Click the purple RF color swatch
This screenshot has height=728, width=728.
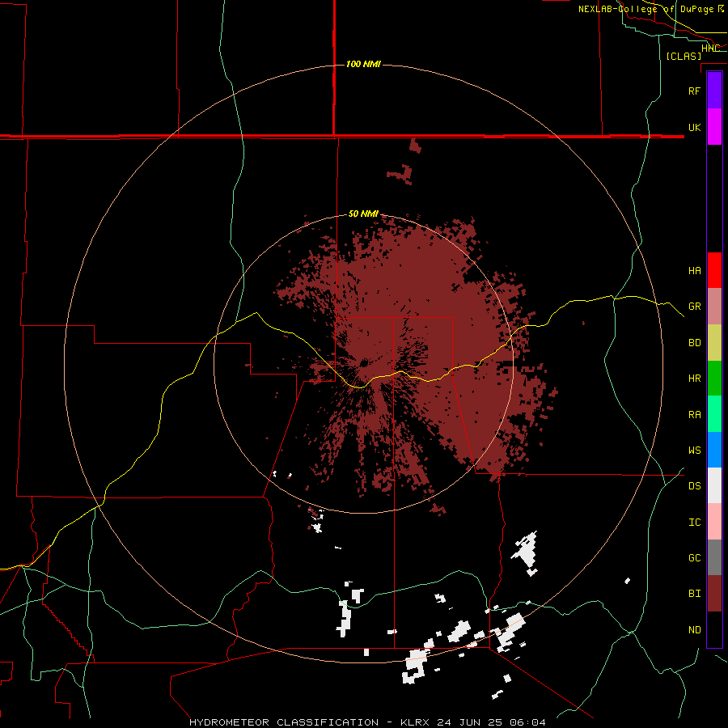[x=714, y=91]
